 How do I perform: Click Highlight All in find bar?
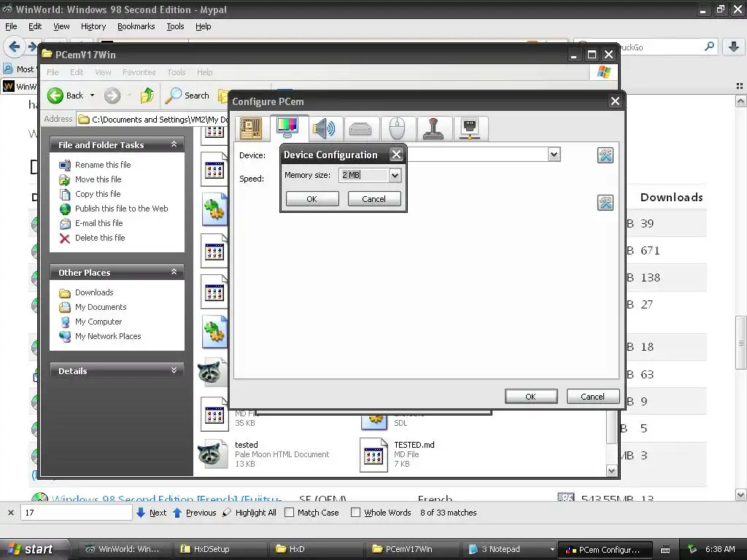click(249, 513)
